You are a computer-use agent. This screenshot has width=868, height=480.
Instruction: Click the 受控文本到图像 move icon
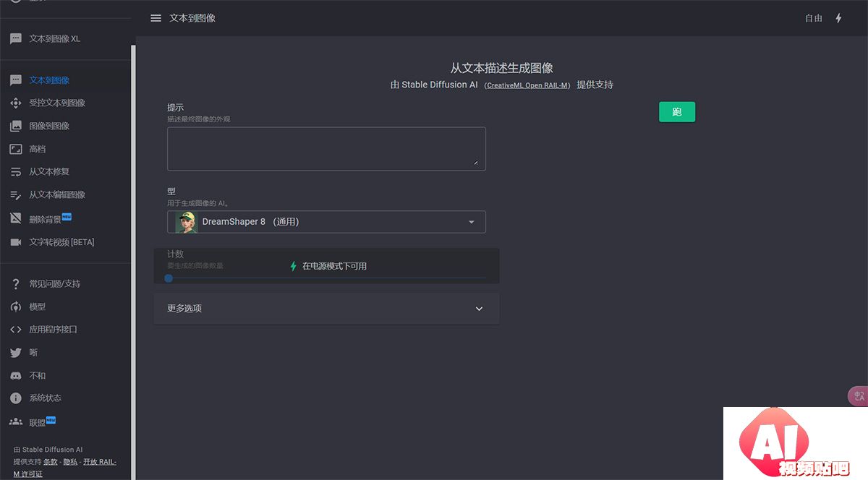[15, 103]
